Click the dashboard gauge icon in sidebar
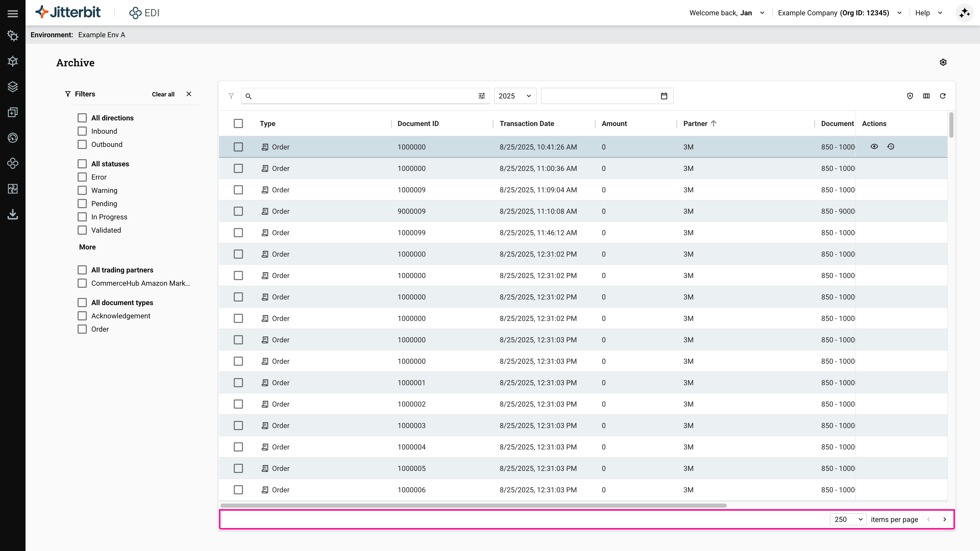The width and height of the screenshot is (980, 551). click(13, 137)
